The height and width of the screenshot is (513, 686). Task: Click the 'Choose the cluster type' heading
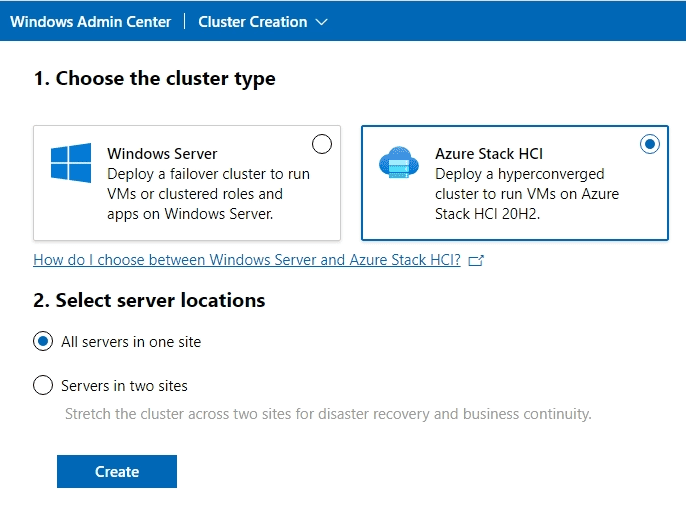point(154,78)
